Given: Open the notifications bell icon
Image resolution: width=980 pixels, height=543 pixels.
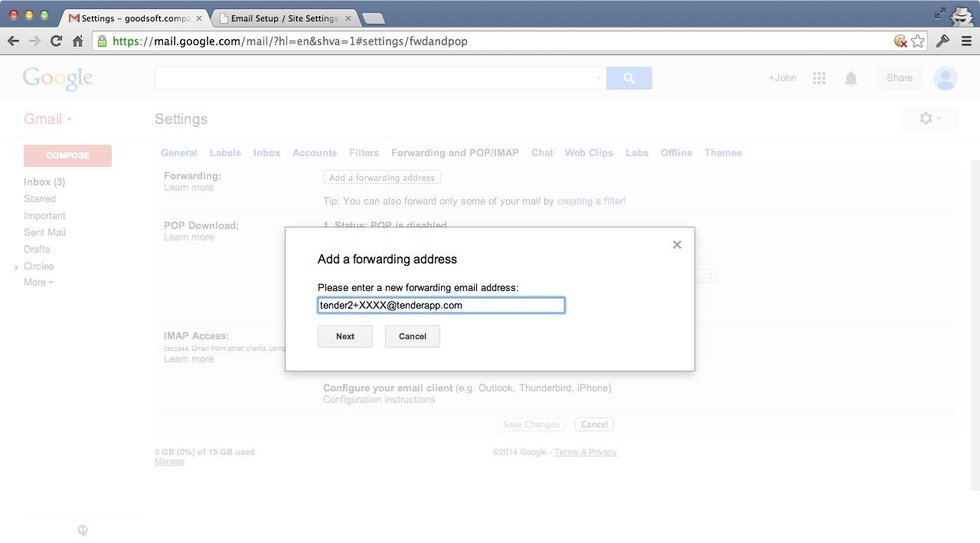Looking at the screenshot, I should point(851,78).
